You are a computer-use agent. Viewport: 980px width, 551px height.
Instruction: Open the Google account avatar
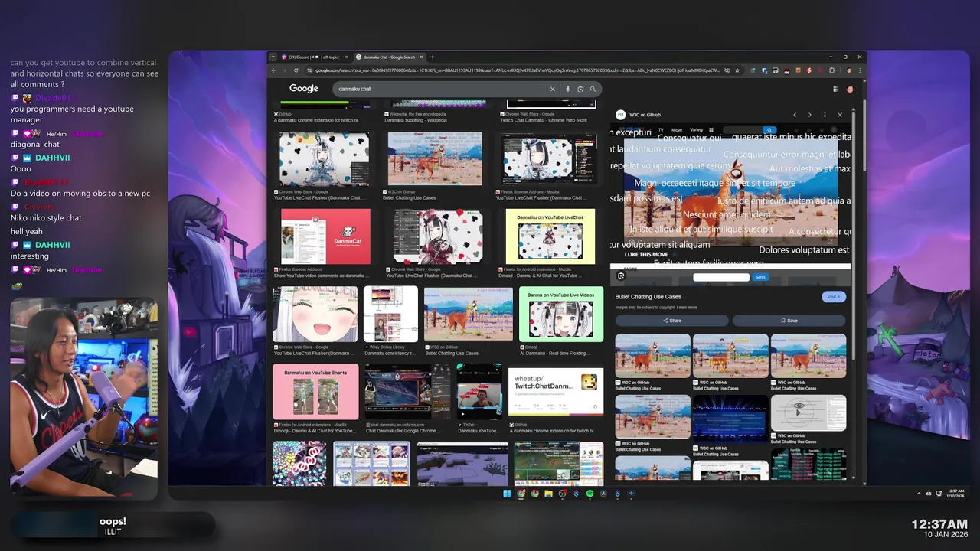tap(850, 89)
